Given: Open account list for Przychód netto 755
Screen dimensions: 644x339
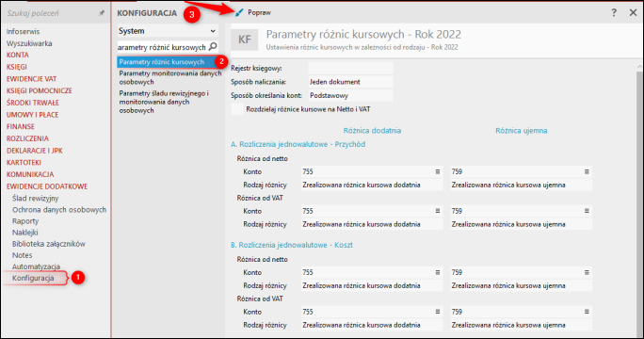Looking at the screenshot, I should click(438, 171).
